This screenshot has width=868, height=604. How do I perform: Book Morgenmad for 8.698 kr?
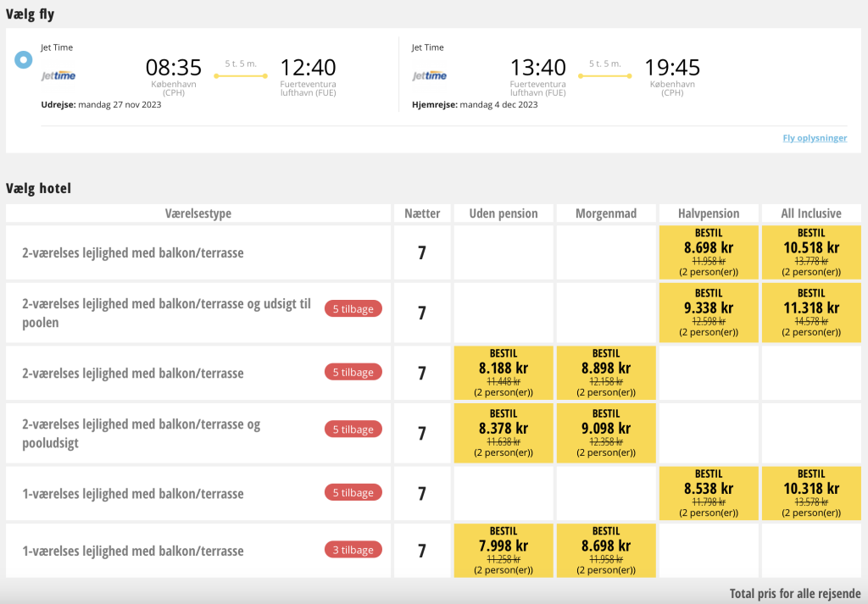[606, 551]
